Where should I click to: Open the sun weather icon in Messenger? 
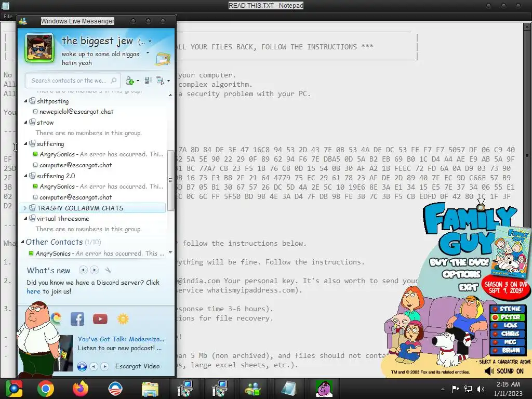coord(123,319)
